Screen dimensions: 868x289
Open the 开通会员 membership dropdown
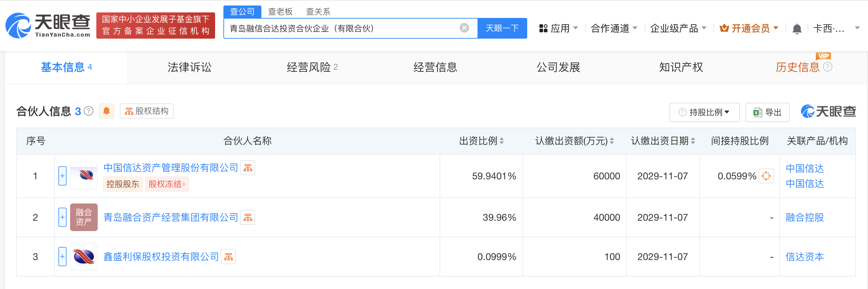click(x=749, y=28)
